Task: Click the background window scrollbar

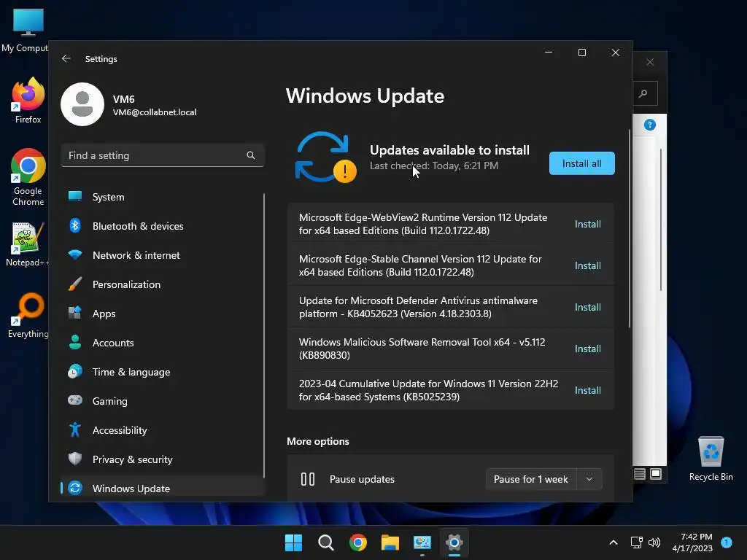Action: tap(660, 219)
